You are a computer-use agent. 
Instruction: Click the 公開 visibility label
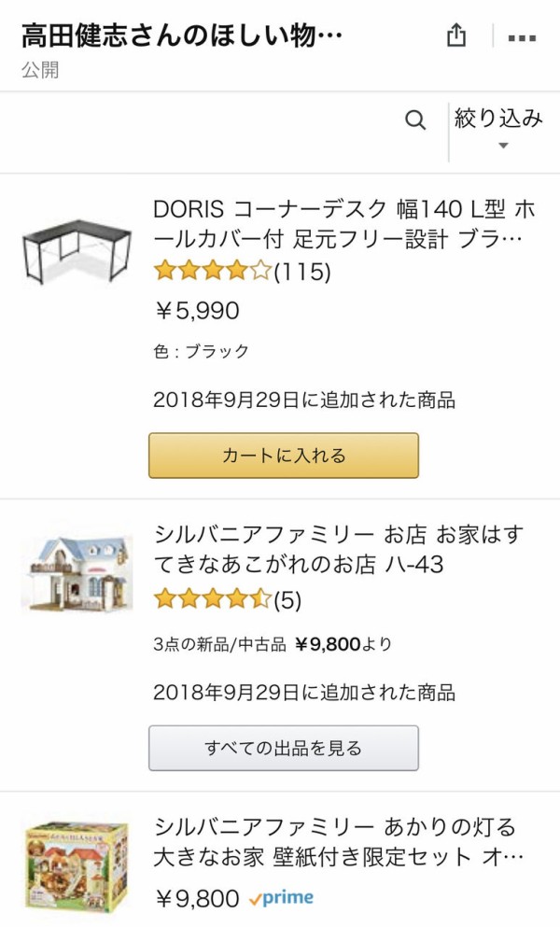tap(40, 71)
